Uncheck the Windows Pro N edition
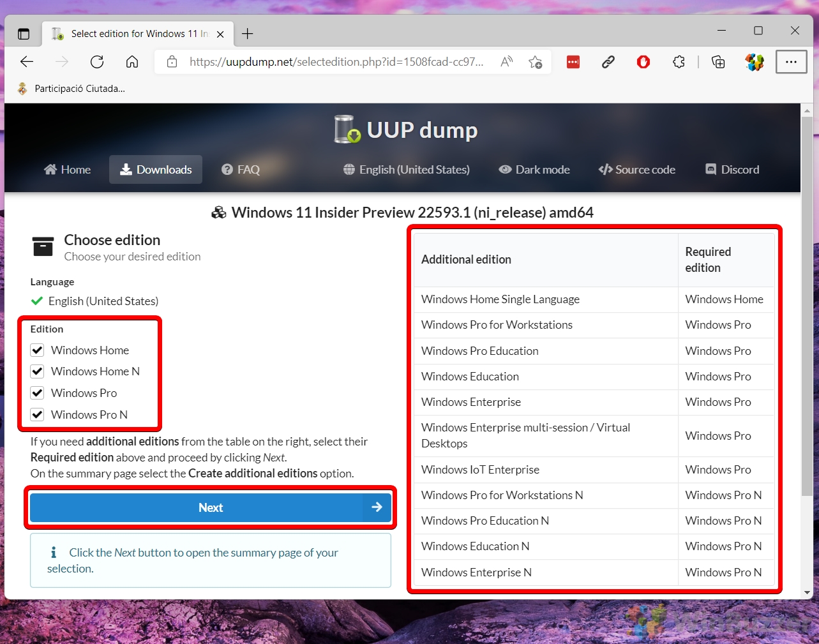The height and width of the screenshot is (644, 819). [x=38, y=415]
